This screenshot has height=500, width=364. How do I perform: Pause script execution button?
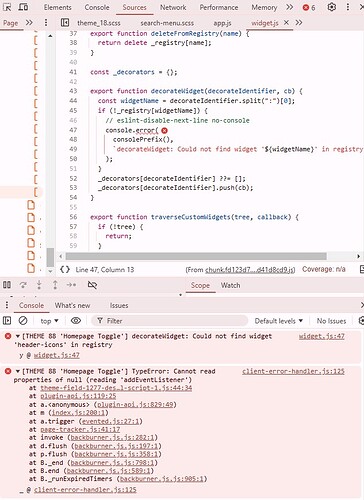pyautogui.click(x=7, y=285)
